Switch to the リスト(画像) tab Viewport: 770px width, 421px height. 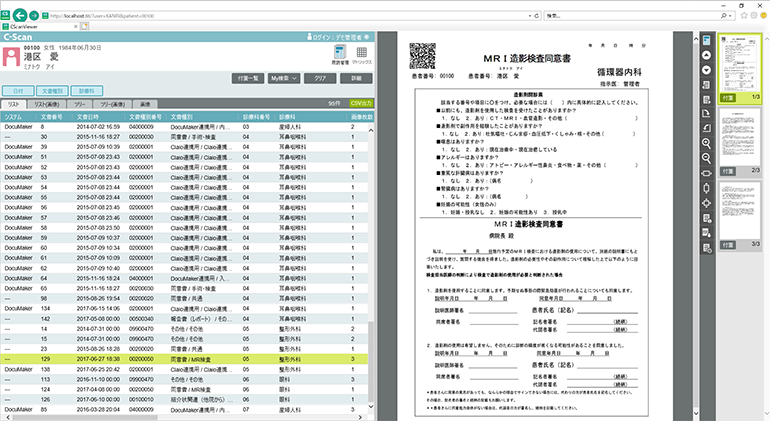tap(47, 104)
